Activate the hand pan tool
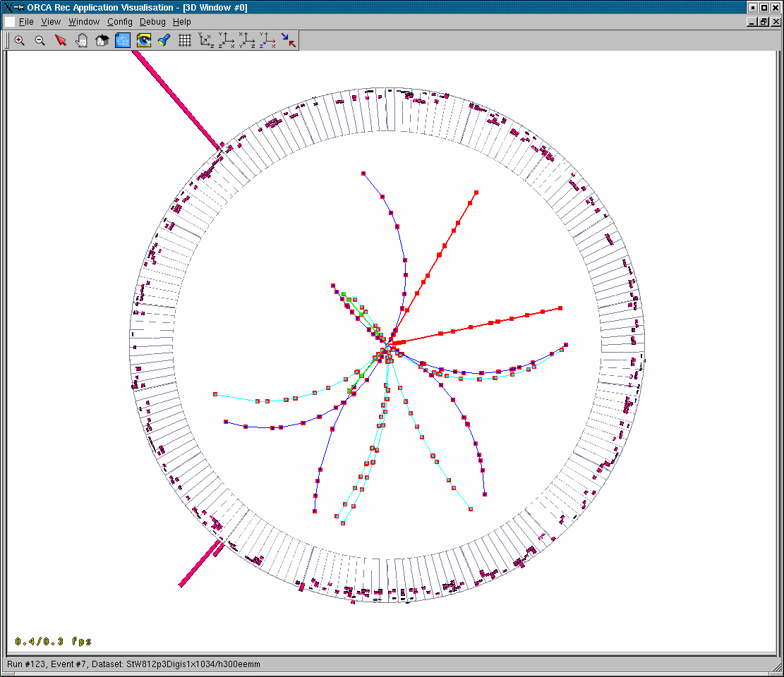Image resolution: width=784 pixels, height=677 pixels. coord(81,41)
